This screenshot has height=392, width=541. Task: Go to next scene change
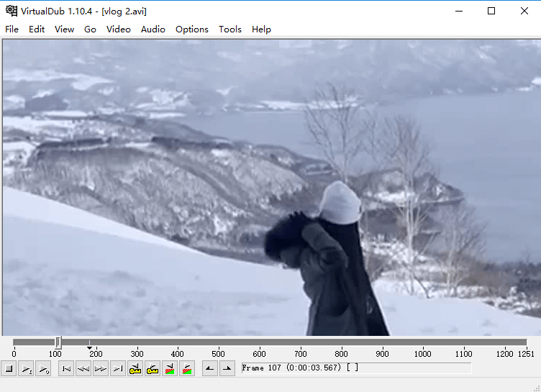click(187, 369)
